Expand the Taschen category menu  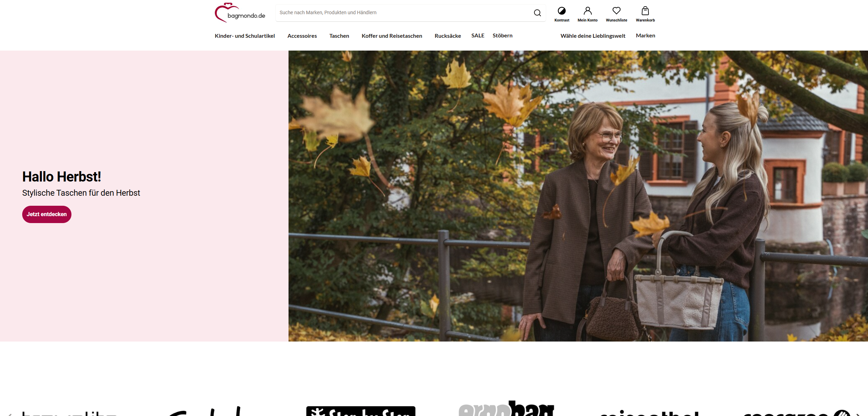(339, 36)
